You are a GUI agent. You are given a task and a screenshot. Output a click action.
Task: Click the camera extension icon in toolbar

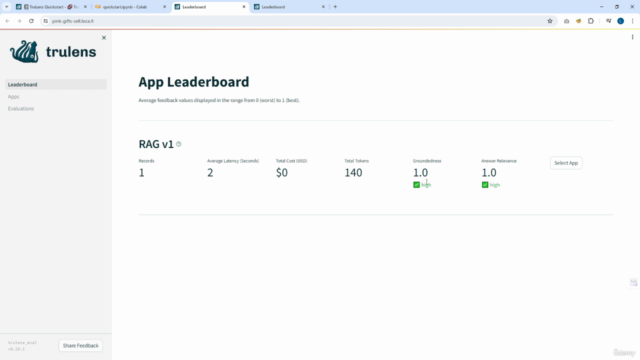(x=567, y=21)
